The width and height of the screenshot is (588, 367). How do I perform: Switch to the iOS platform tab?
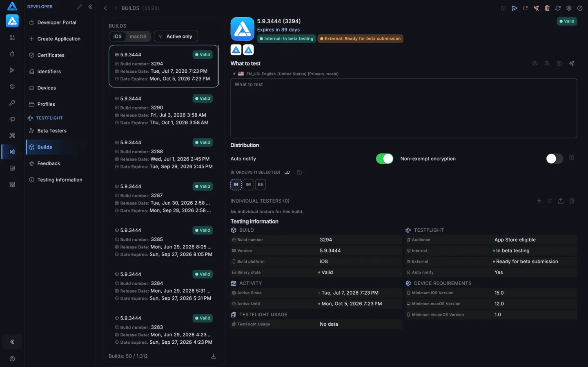pos(118,36)
